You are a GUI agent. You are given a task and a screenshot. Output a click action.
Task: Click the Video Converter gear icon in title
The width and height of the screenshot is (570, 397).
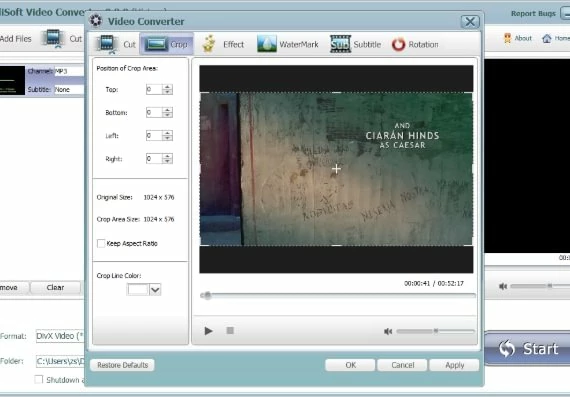tap(96, 21)
